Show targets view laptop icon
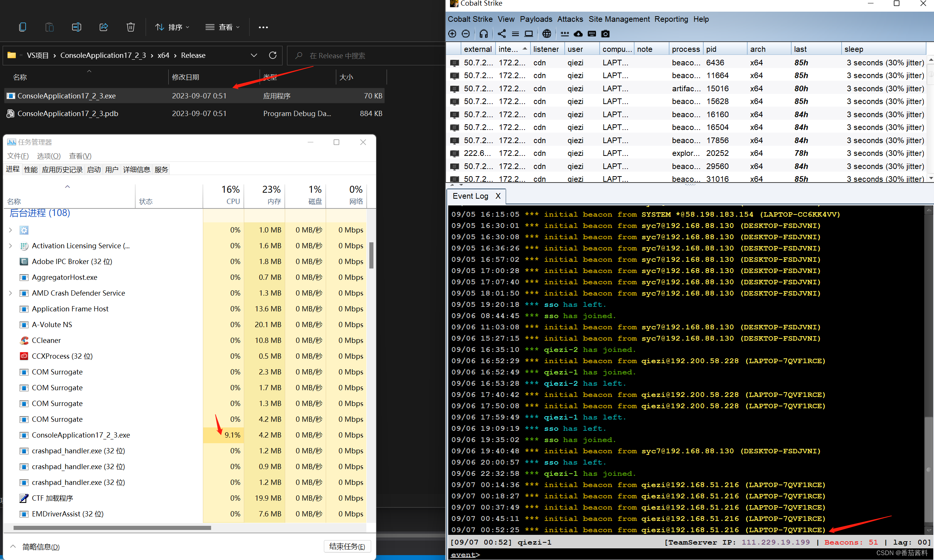 pyautogui.click(x=529, y=34)
